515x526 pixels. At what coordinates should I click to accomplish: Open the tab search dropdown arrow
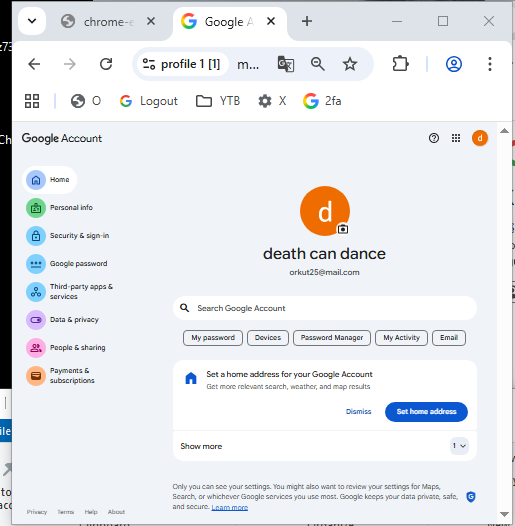point(32,21)
